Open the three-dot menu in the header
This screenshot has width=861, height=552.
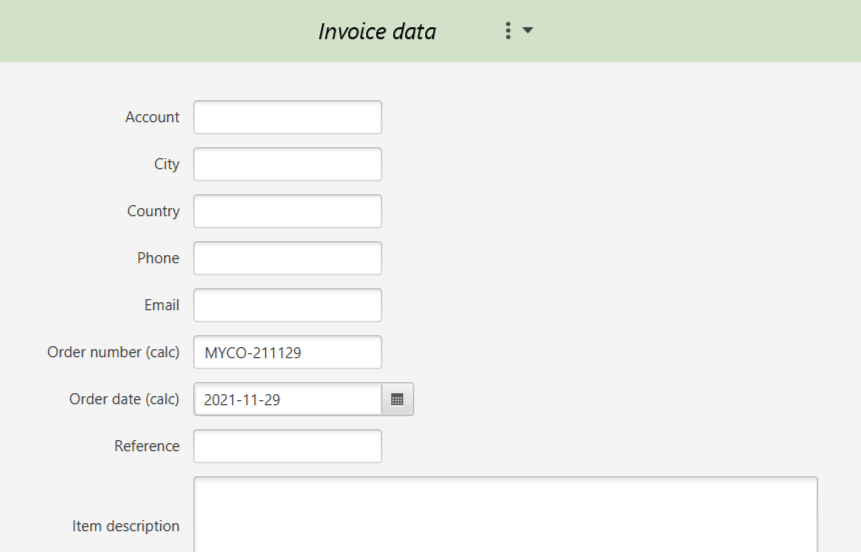pos(508,31)
